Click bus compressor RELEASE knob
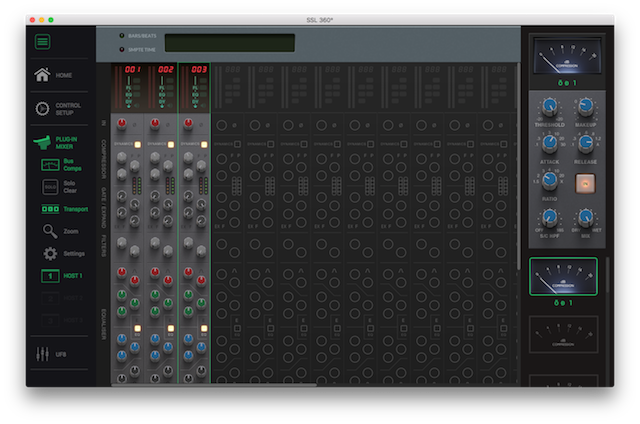The image size is (640, 424). tap(586, 142)
